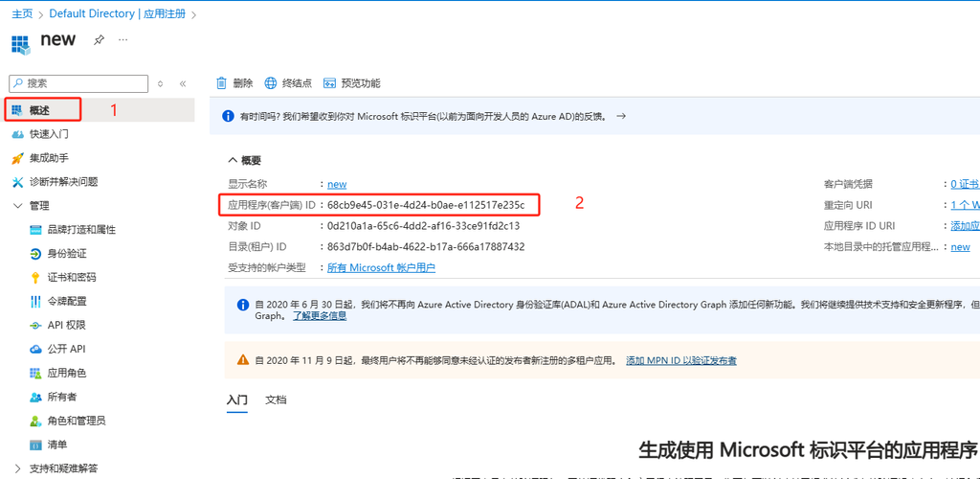This screenshot has width=980, height=479.
Task: Click the pin icon next to new
Action: (x=99, y=40)
